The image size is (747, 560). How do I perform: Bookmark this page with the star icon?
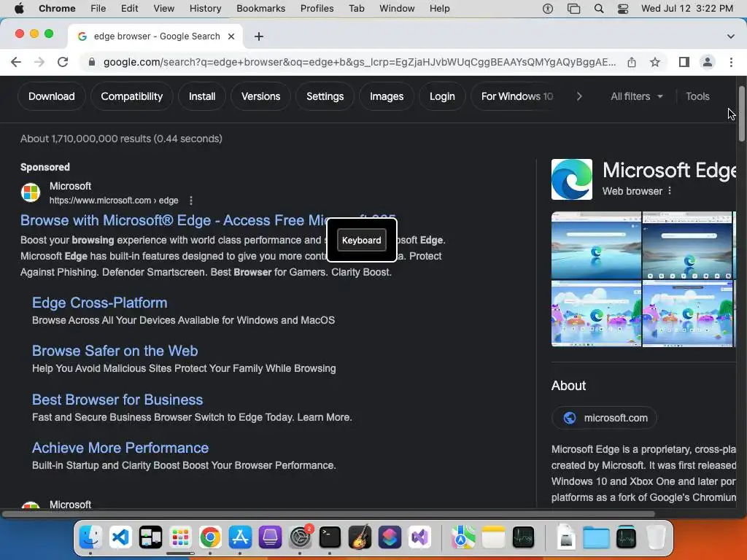pyautogui.click(x=655, y=62)
